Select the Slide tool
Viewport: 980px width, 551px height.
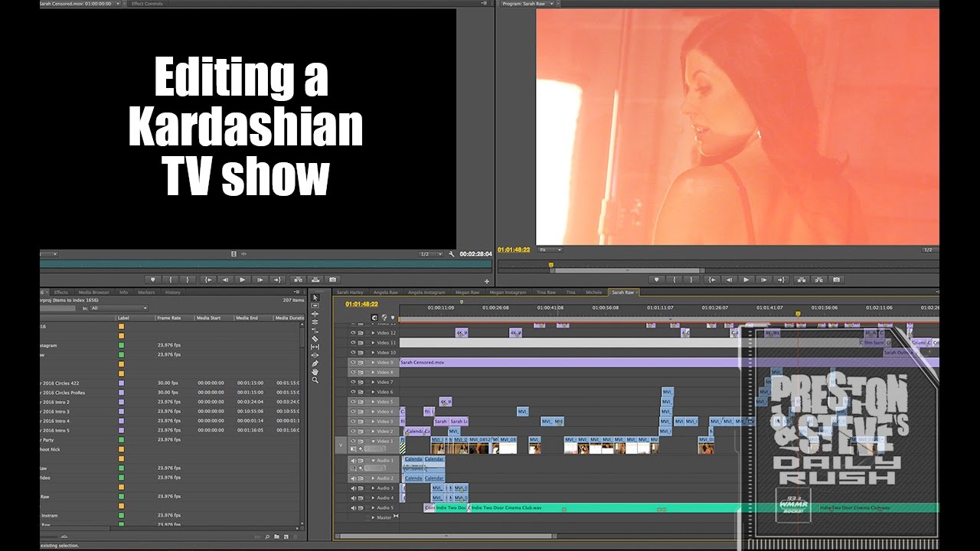point(315,355)
